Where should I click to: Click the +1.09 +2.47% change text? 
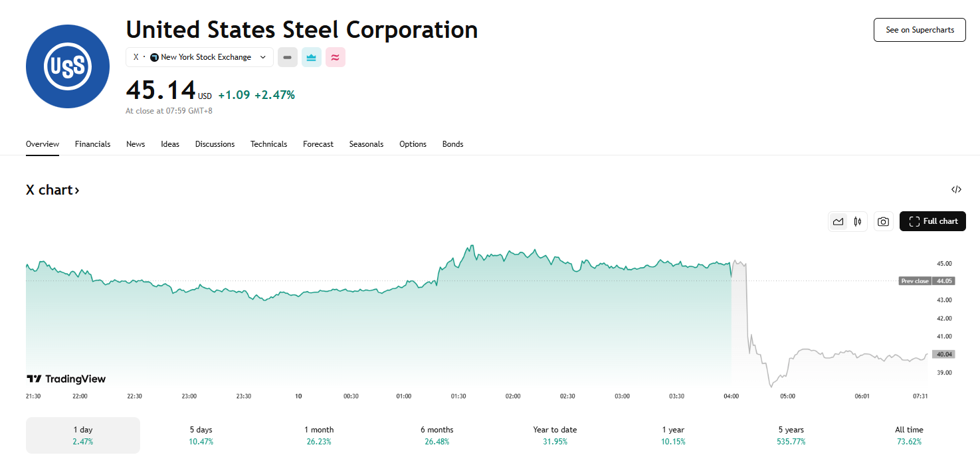[256, 95]
